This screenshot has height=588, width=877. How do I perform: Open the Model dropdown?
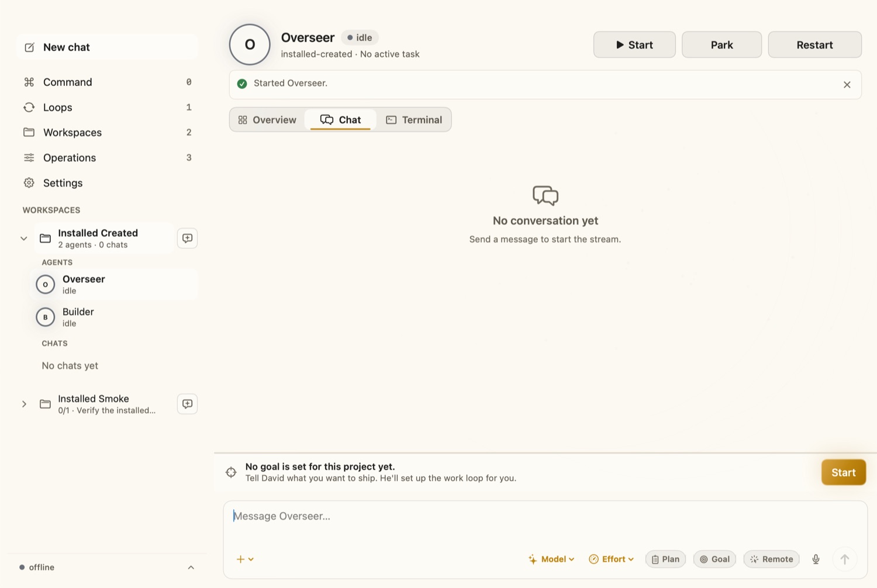click(551, 559)
